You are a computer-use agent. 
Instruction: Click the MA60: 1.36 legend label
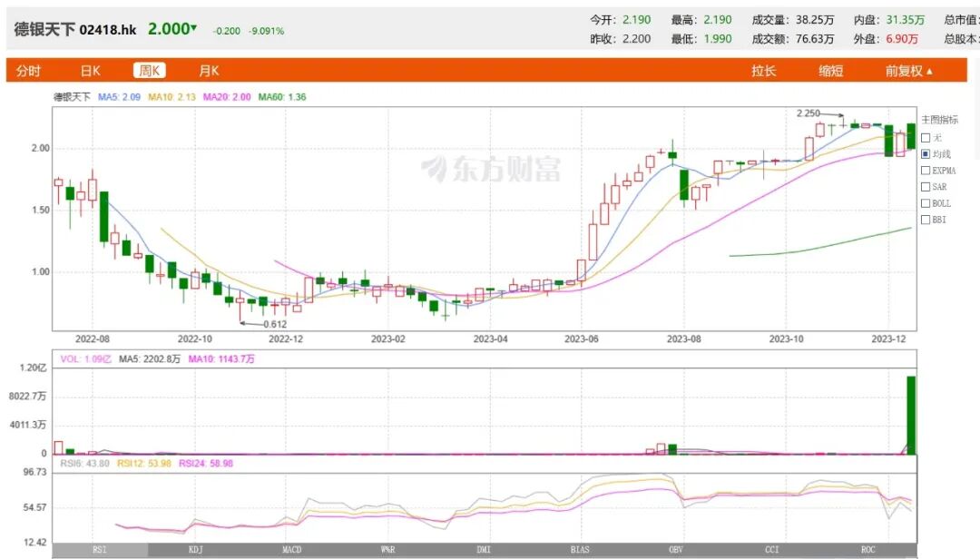coord(282,97)
